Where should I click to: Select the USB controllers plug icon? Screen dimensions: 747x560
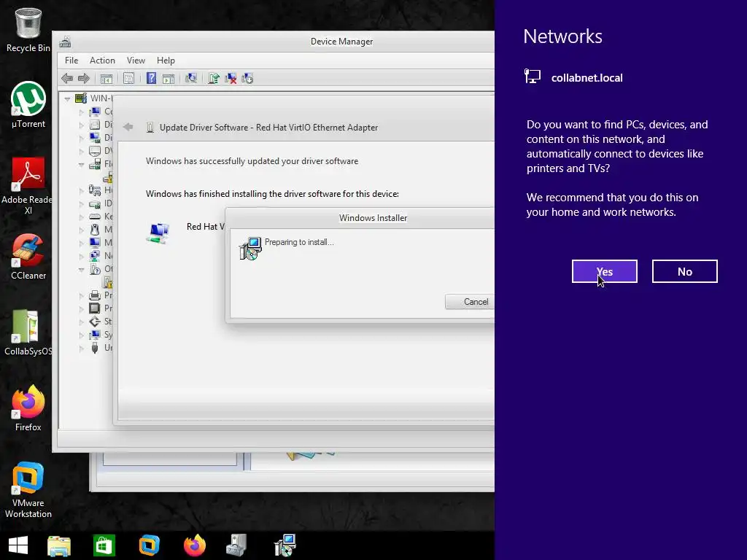[95, 348]
